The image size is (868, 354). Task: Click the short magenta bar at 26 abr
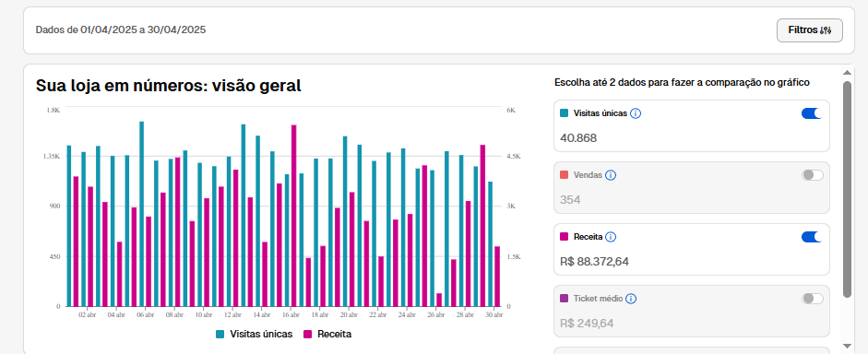click(x=439, y=300)
